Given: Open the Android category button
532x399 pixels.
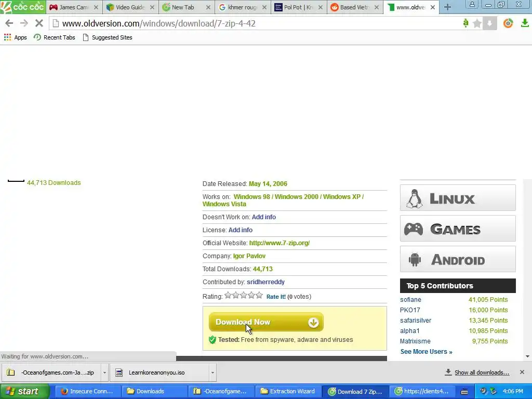Looking at the screenshot, I should click(458, 259).
